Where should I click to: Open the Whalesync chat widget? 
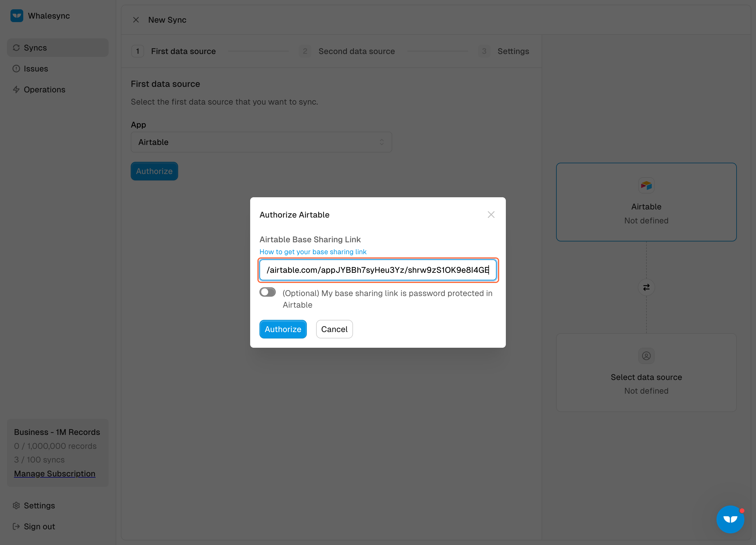(x=730, y=519)
